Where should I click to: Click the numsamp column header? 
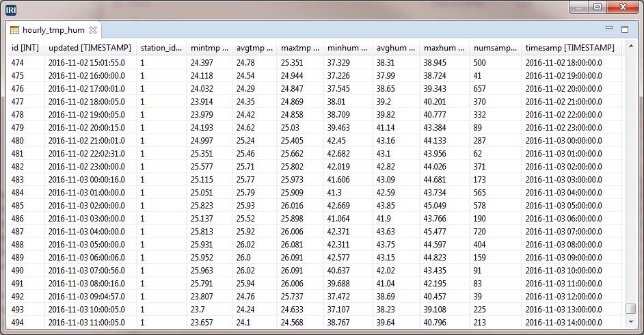tap(495, 48)
